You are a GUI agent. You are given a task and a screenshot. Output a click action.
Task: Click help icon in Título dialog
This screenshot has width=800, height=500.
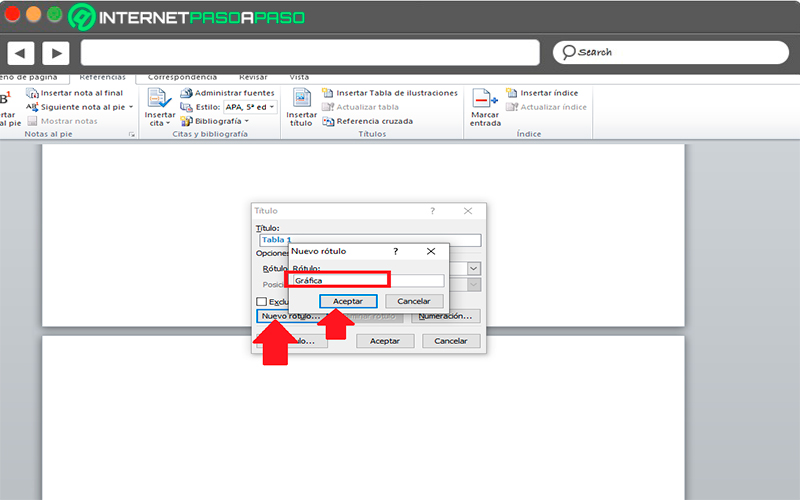[433, 211]
